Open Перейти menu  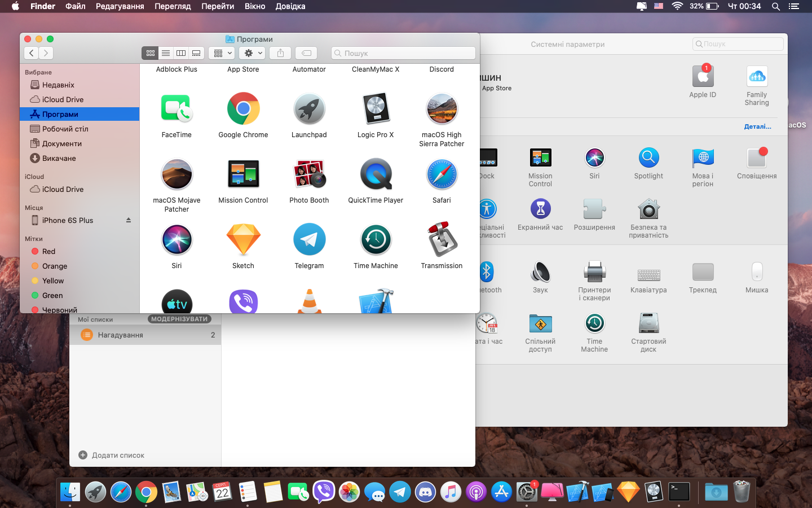218,6
